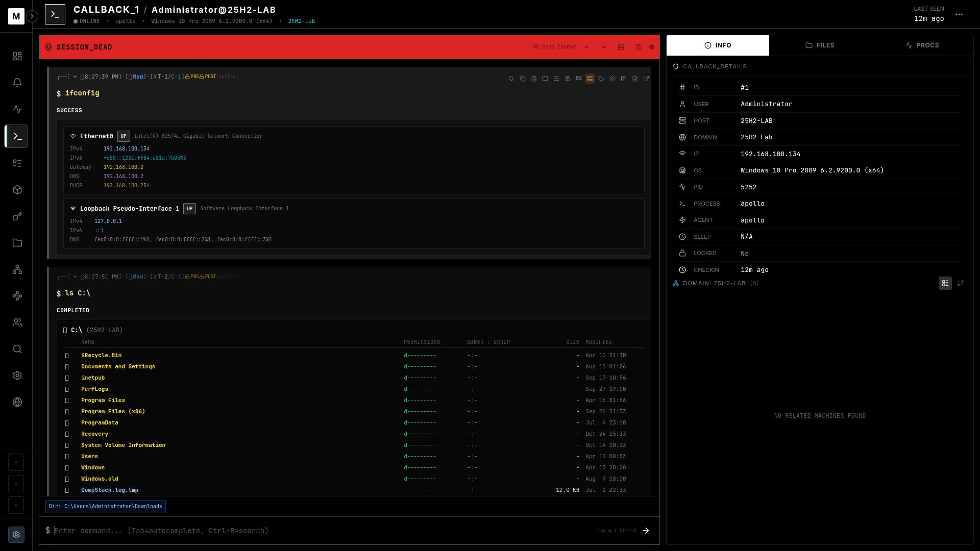Toggle the highlighted browser-script view button

click(x=590, y=79)
